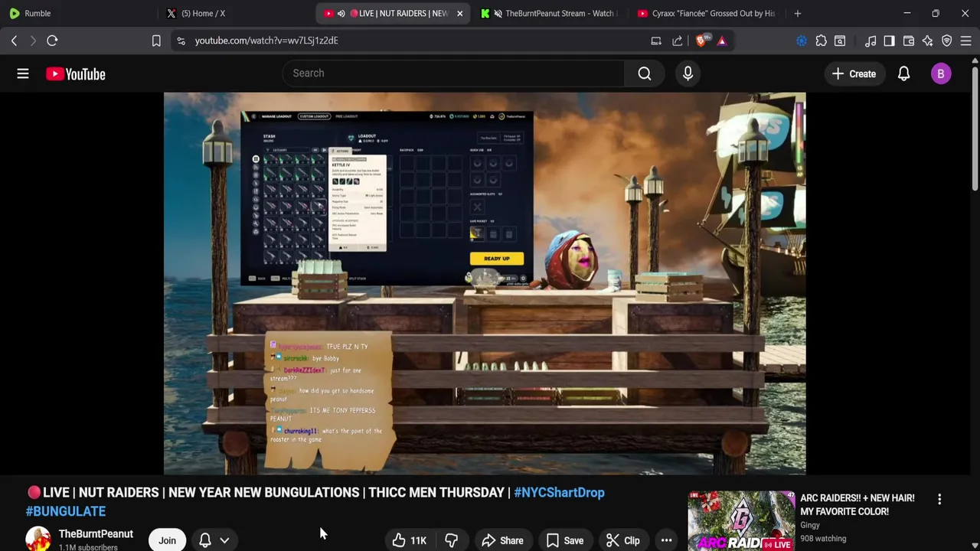Switch to TheBurntPeanut Stream Kick tab
Screen dimensions: 980x551
tap(550, 13)
